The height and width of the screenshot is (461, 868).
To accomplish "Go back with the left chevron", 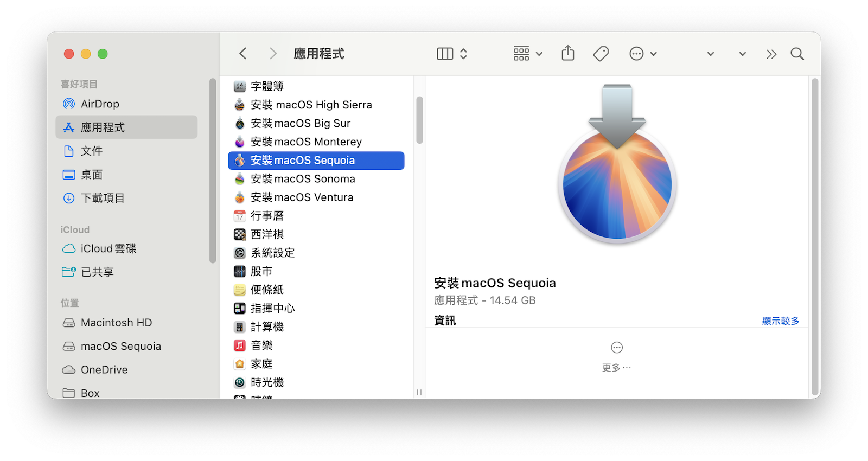I will click(243, 54).
